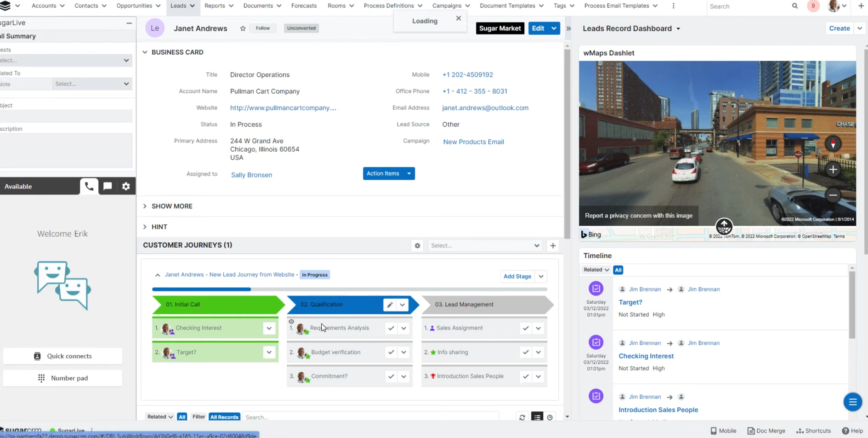The width and height of the screenshot is (868, 438).
Task: Mark Requirements Analysis task complete
Action: tap(391, 328)
